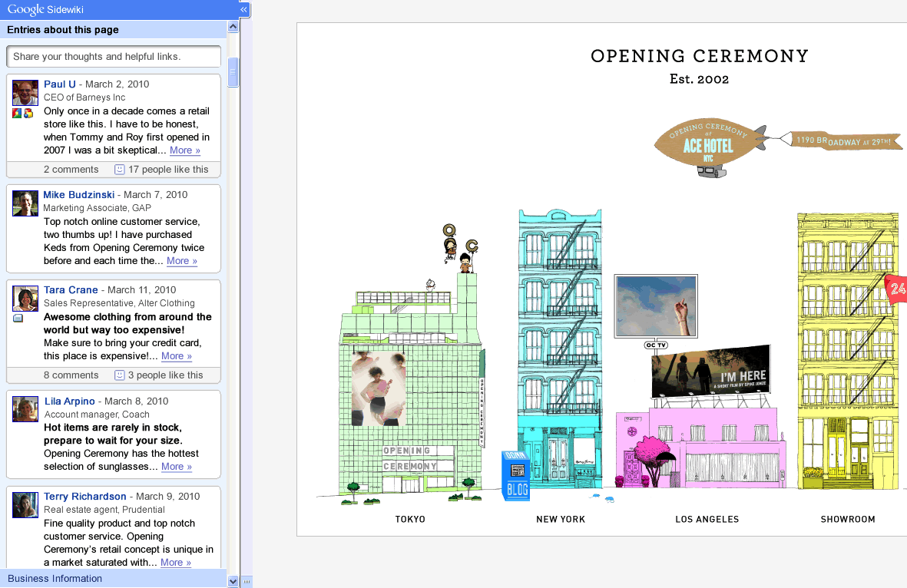907x588 pixels.
Task: Select the pink Los Angeles building
Action: point(700,447)
